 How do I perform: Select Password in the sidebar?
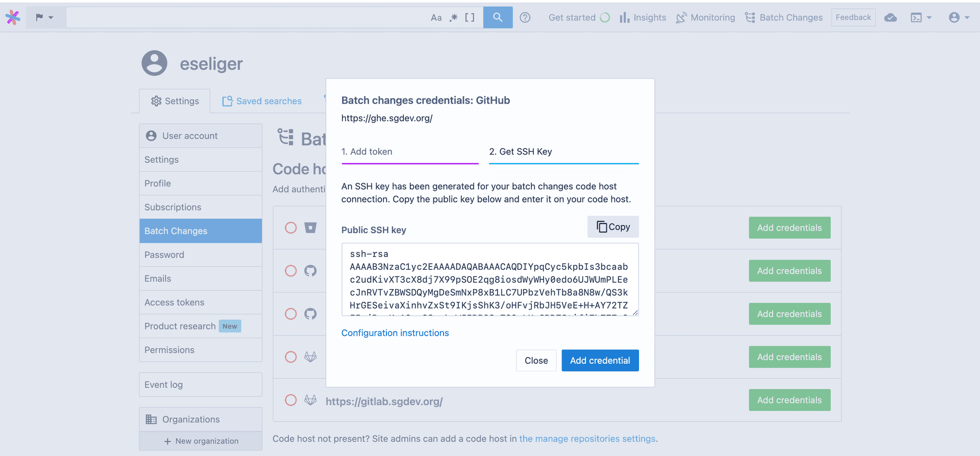click(201, 255)
